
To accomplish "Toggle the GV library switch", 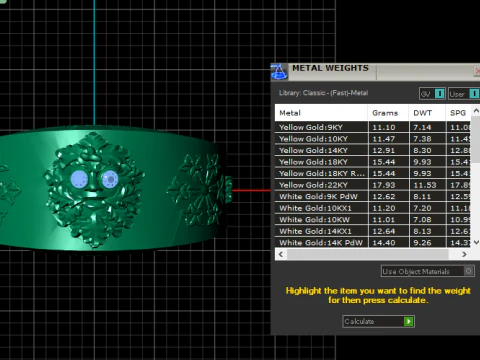I will [432, 94].
